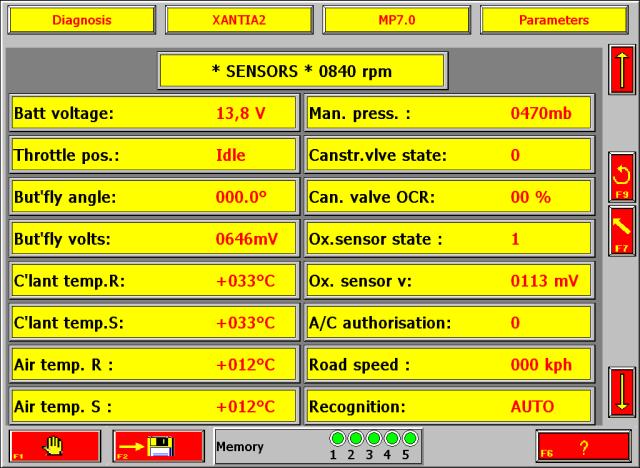Click the Ox. sensor v 0113 mV row

pos(449,280)
